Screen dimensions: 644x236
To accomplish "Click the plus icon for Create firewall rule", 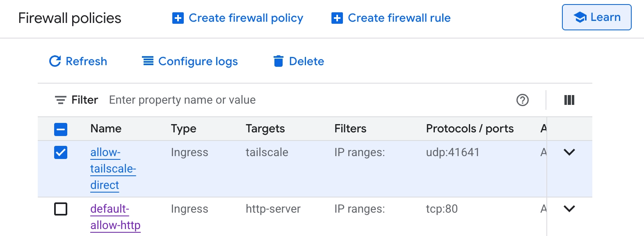I will click(337, 18).
